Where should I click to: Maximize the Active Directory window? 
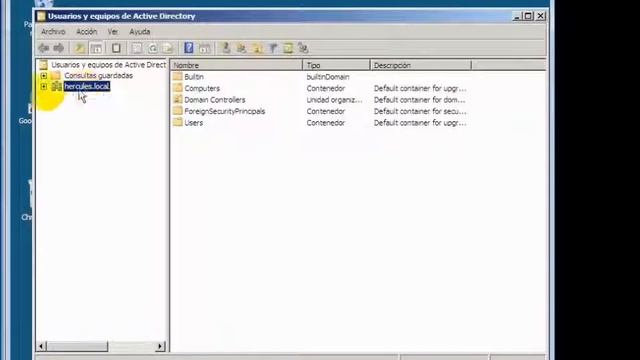coord(528,16)
